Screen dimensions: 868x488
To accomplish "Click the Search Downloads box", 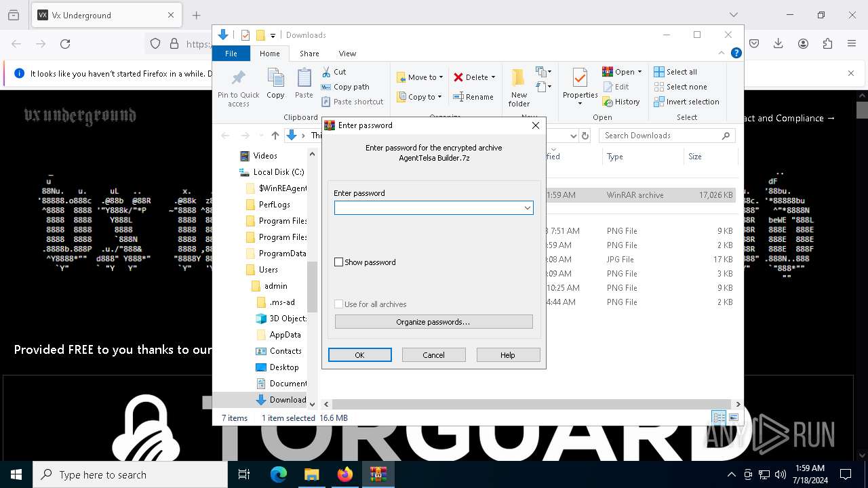I will (667, 136).
